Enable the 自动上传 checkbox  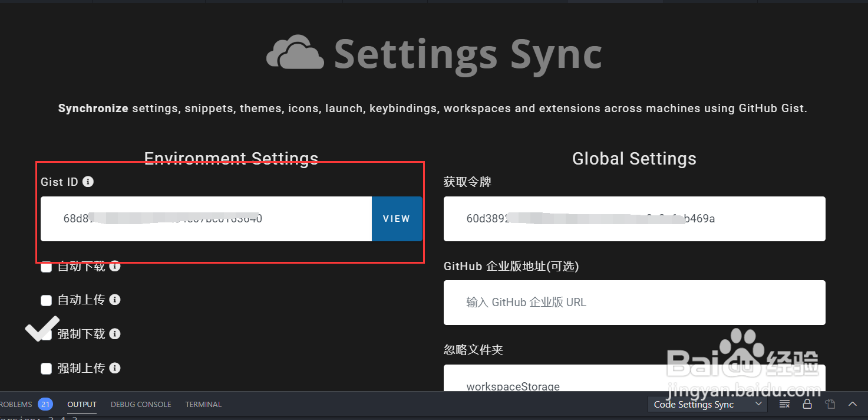coord(46,300)
